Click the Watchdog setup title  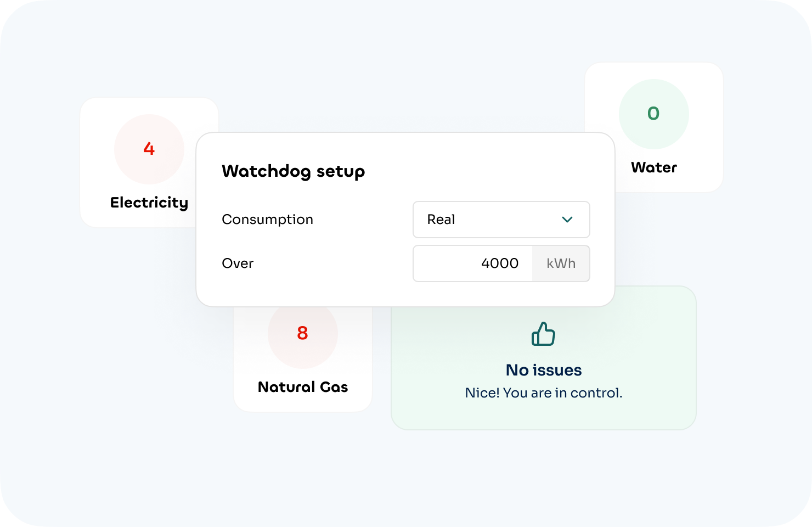tap(293, 171)
